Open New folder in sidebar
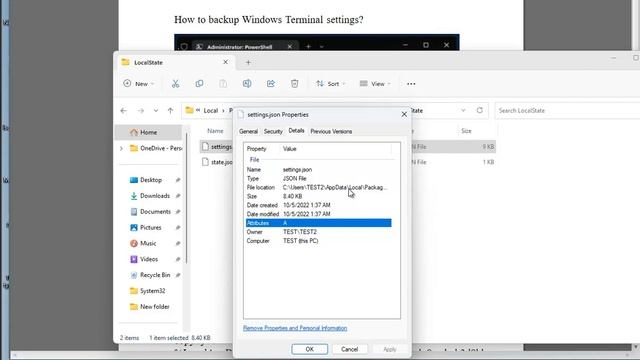The height and width of the screenshot is (360, 640). 154,307
